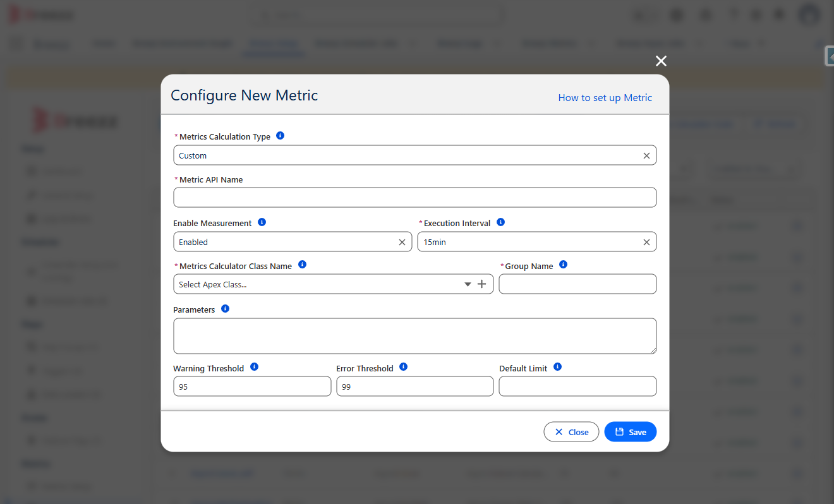The height and width of the screenshot is (504, 834).
Task: Clear the Enabled measurement selection
Action: tap(402, 242)
